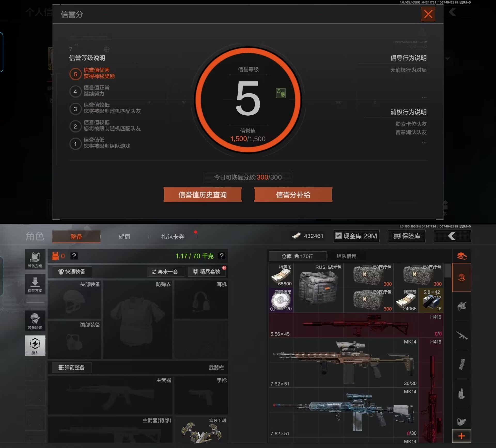Open the 装备涂装 equipment skins icon
Viewport: 496px width, 448px height.
[x=35, y=321]
